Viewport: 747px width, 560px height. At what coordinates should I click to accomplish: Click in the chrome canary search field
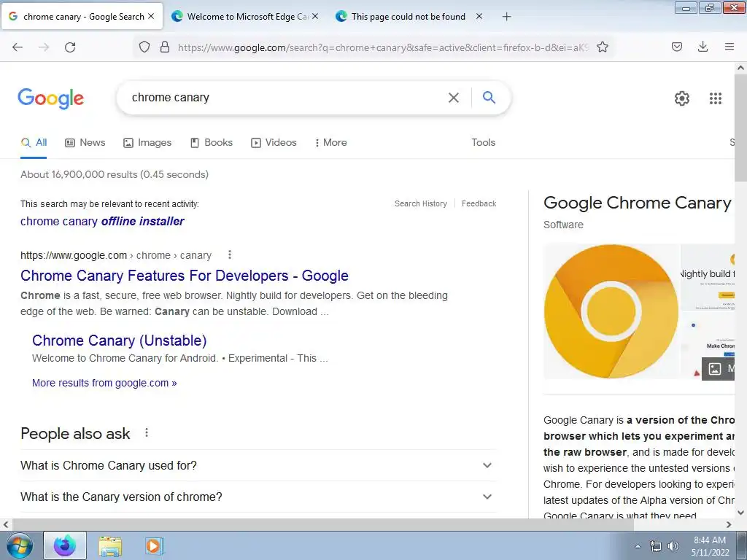(x=286, y=98)
